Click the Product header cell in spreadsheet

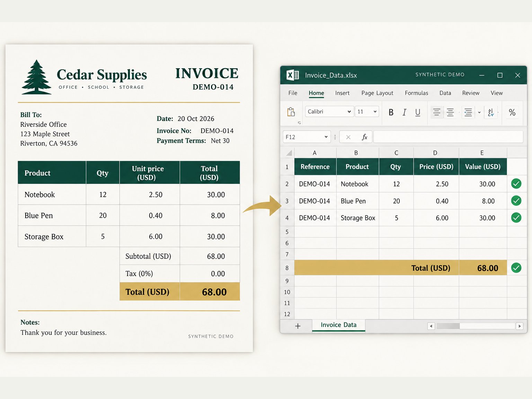click(x=357, y=167)
